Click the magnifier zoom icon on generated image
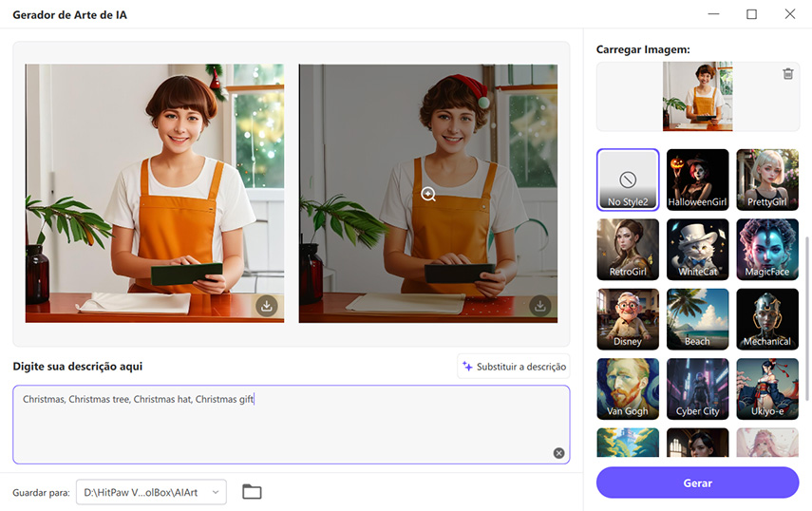 point(428,194)
